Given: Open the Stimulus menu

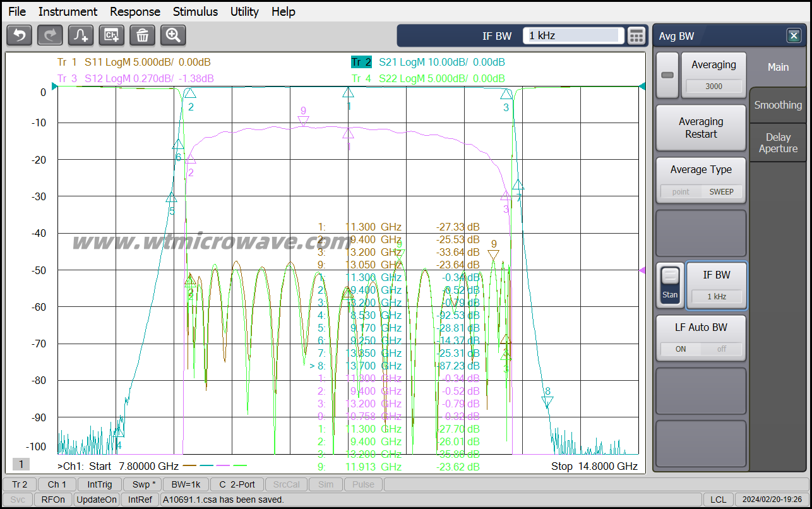Looking at the screenshot, I should 195,11.
